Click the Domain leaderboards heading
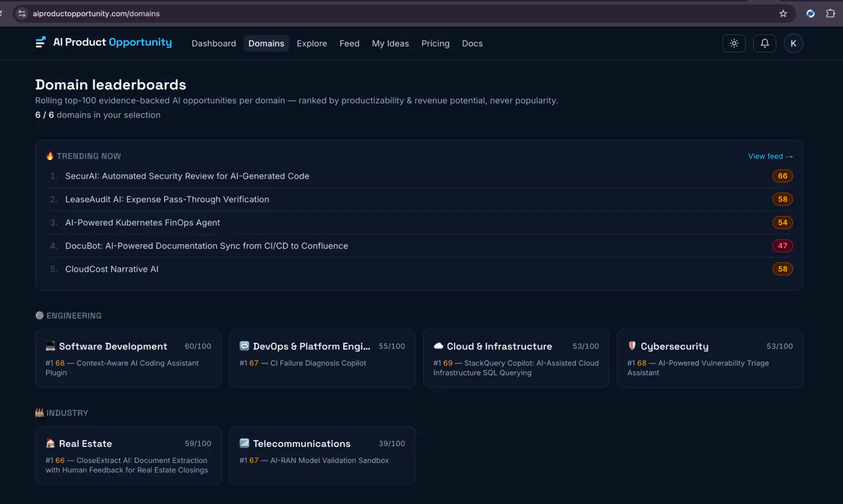This screenshot has height=504, width=843. (111, 84)
